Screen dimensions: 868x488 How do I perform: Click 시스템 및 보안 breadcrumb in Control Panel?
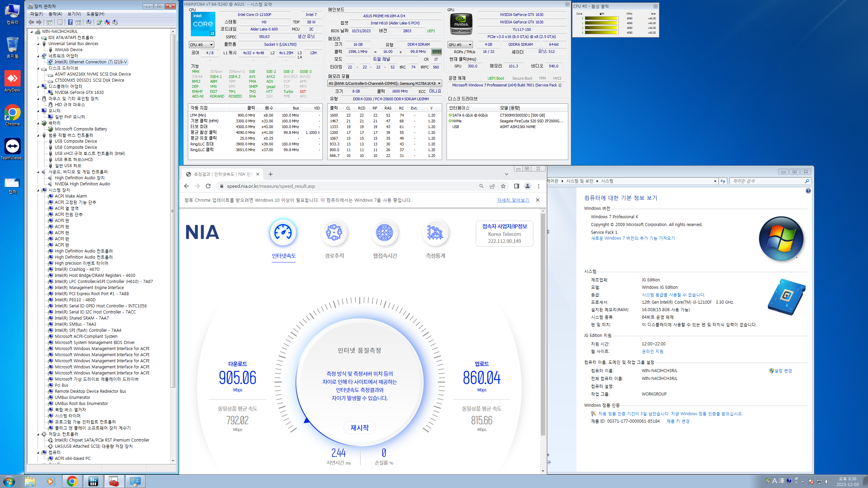click(579, 181)
